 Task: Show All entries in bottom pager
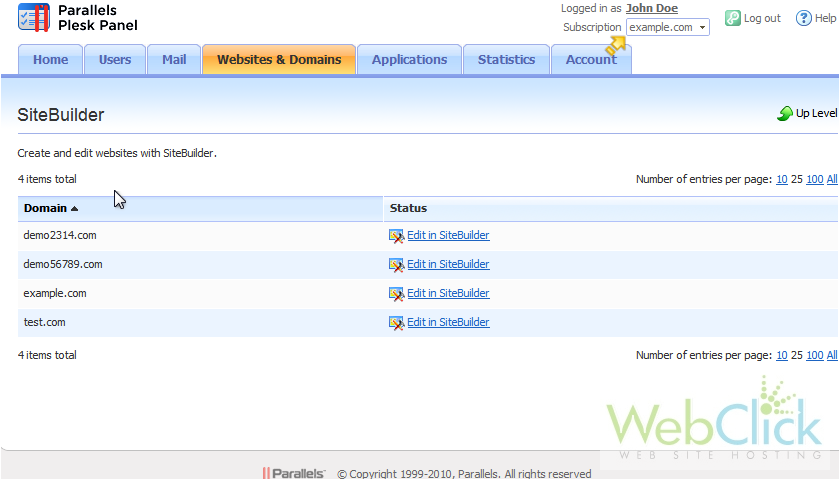(832, 355)
